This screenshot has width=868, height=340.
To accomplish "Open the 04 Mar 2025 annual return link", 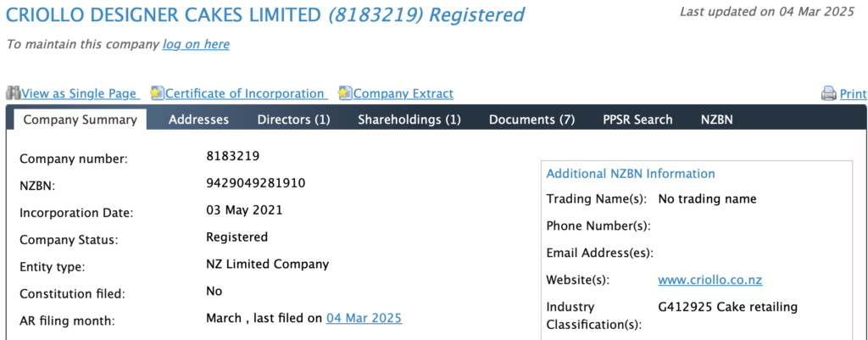I will tap(364, 319).
